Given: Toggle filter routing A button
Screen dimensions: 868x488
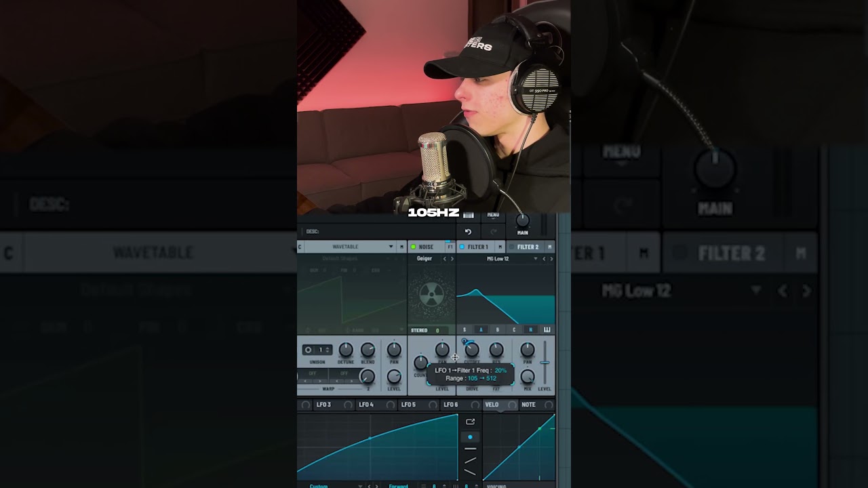Looking at the screenshot, I should pos(481,330).
